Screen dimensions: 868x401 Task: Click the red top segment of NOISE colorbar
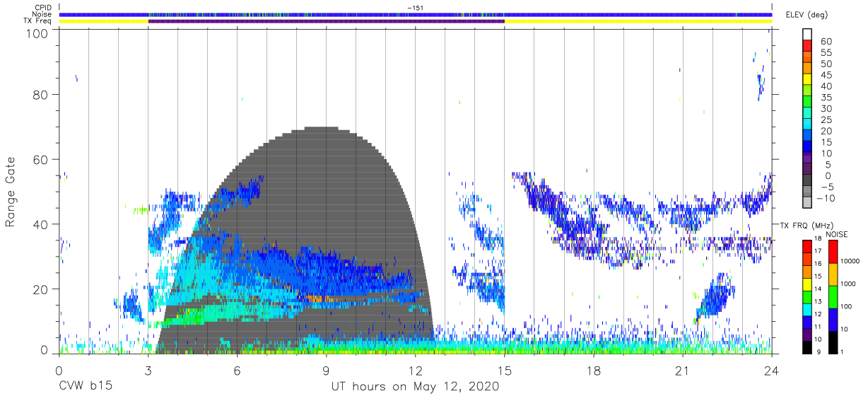coord(833,251)
